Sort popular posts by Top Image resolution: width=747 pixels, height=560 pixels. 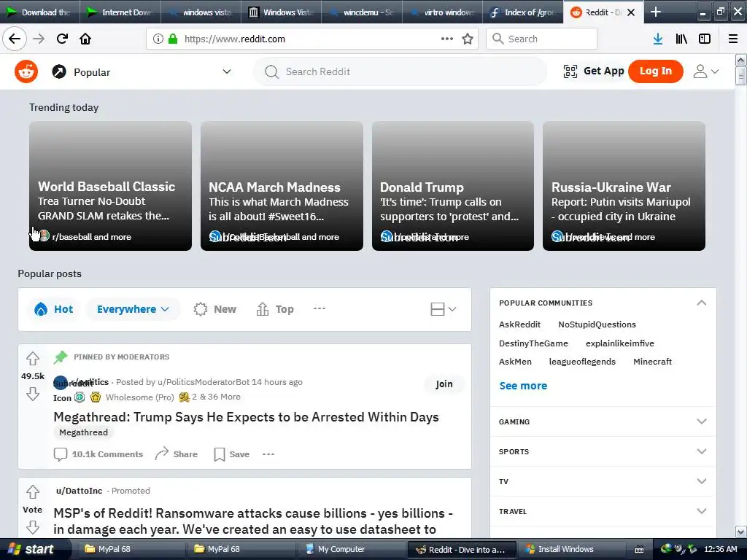point(275,309)
